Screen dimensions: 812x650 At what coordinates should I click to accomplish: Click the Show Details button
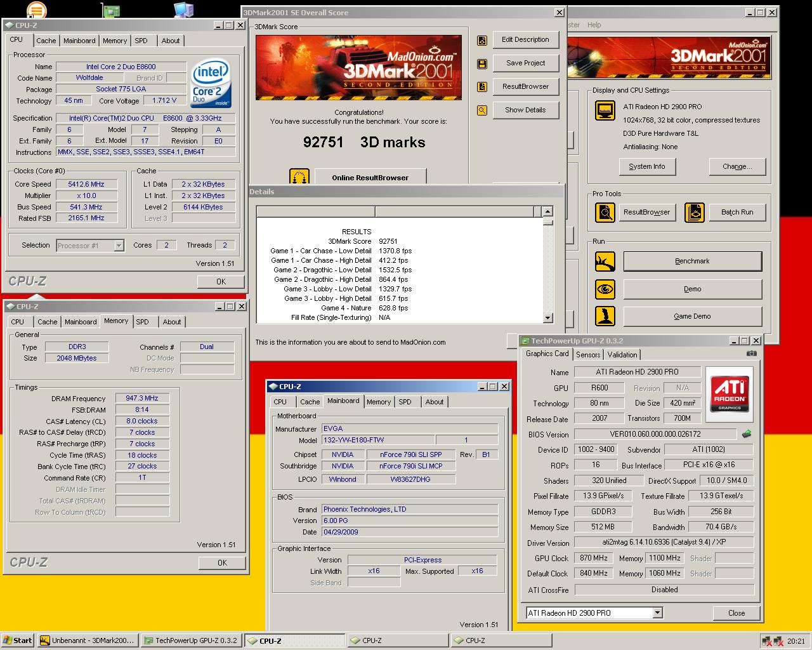point(525,110)
